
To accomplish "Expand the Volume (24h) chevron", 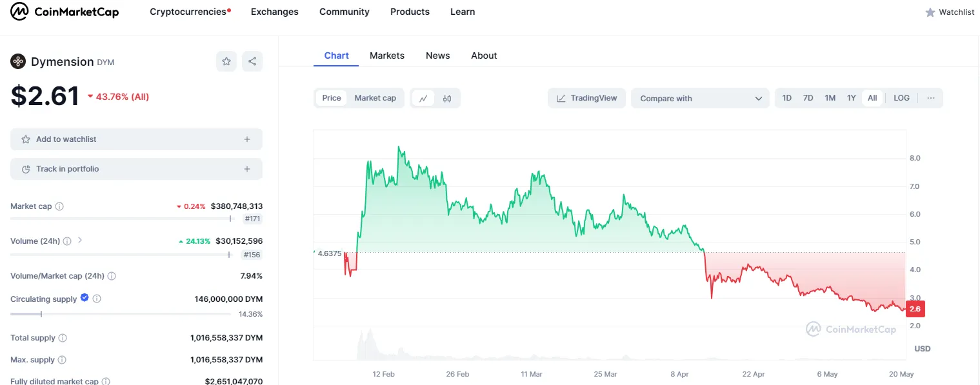I will coord(80,241).
